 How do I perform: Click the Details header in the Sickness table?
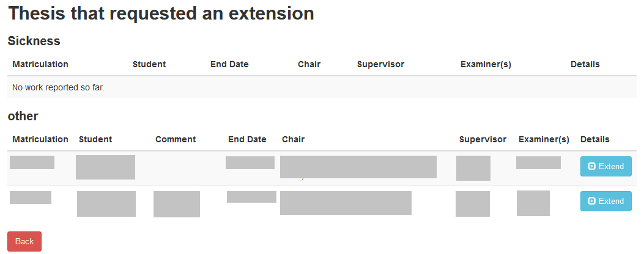point(585,64)
